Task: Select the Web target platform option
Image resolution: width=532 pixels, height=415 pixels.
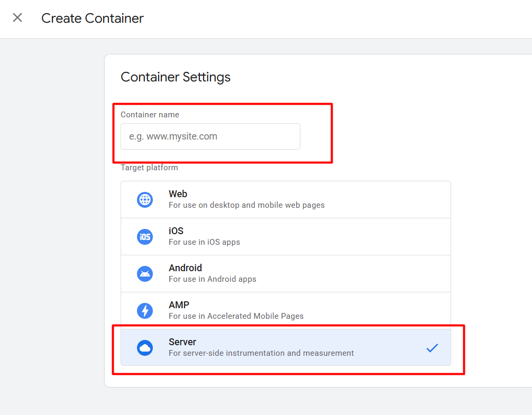Action: click(178, 194)
